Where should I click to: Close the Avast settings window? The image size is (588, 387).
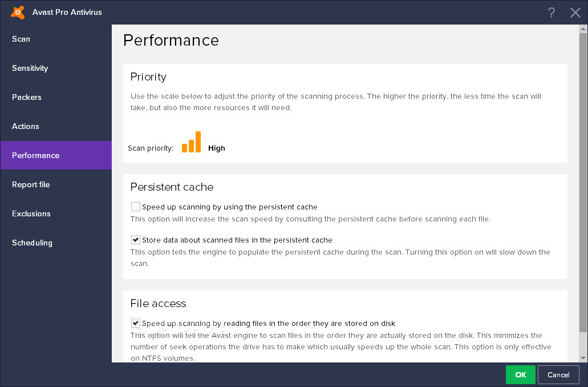pos(575,13)
